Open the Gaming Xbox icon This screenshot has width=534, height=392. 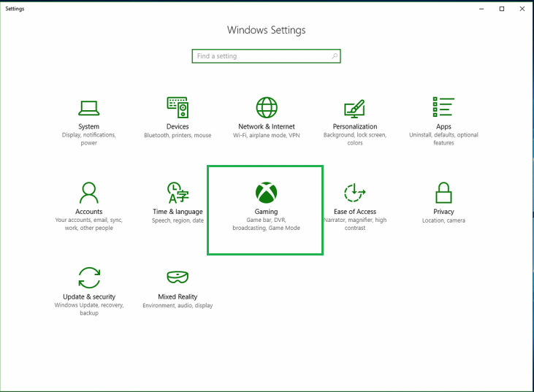click(x=267, y=192)
